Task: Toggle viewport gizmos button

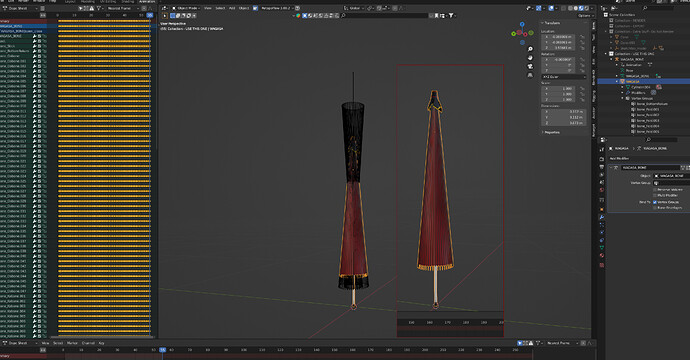Action: click(x=538, y=8)
